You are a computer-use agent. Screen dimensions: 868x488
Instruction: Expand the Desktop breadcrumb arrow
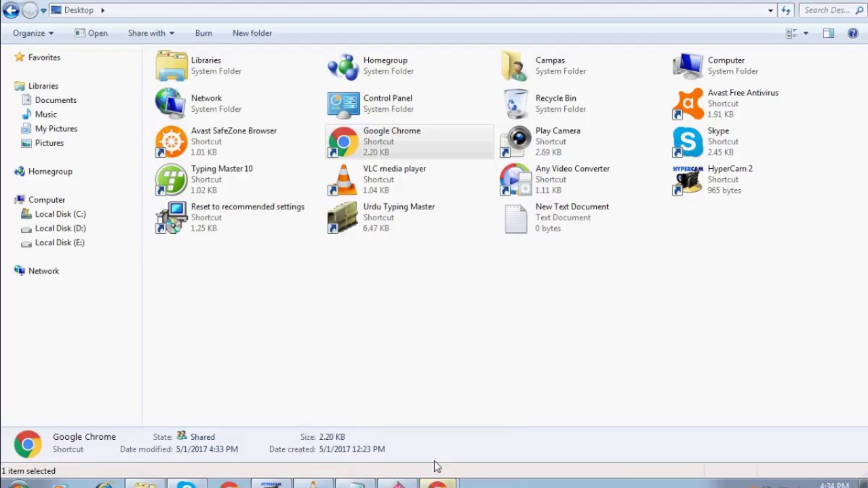tap(103, 10)
